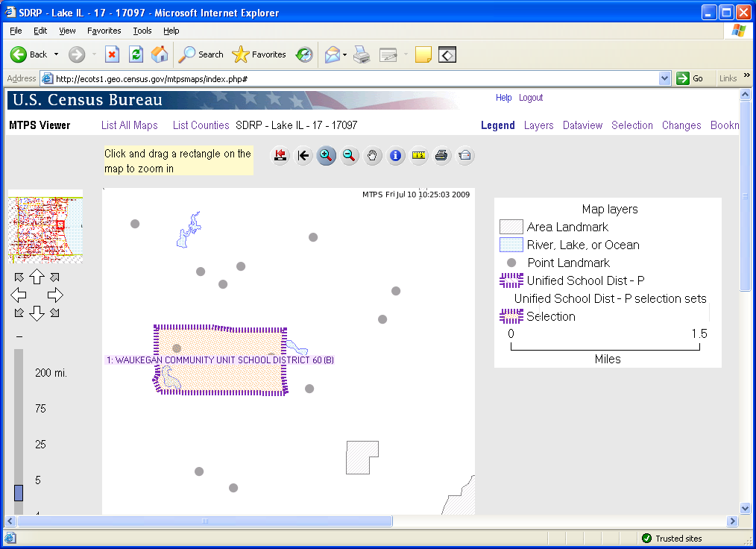The image size is (756, 549).
Task: Switch to the Layers tab
Action: tap(538, 125)
